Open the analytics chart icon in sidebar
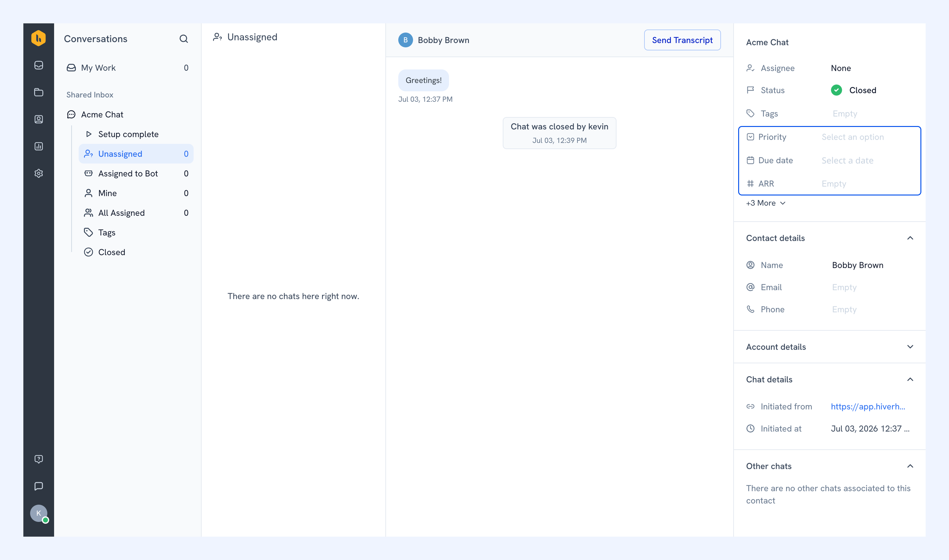The height and width of the screenshot is (560, 949). click(x=38, y=146)
